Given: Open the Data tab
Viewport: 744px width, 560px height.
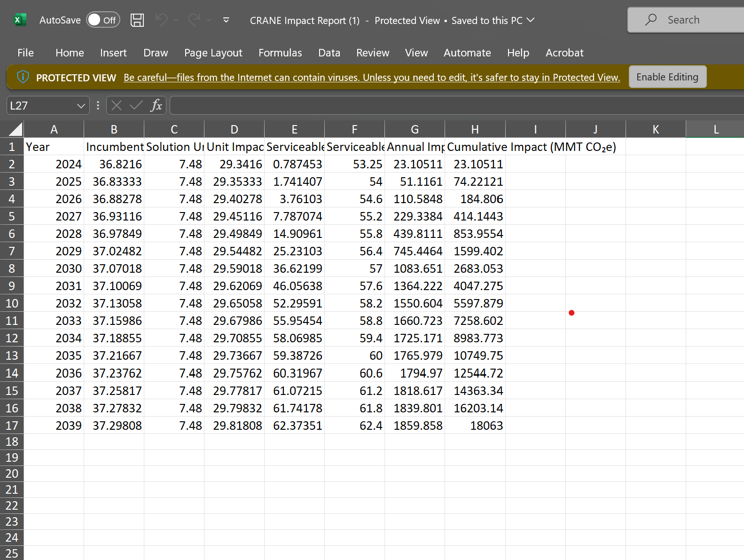Looking at the screenshot, I should point(329,53).
